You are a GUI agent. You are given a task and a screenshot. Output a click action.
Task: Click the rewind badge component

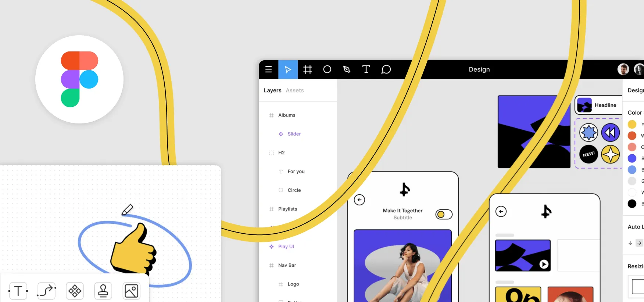coord(611,133)
